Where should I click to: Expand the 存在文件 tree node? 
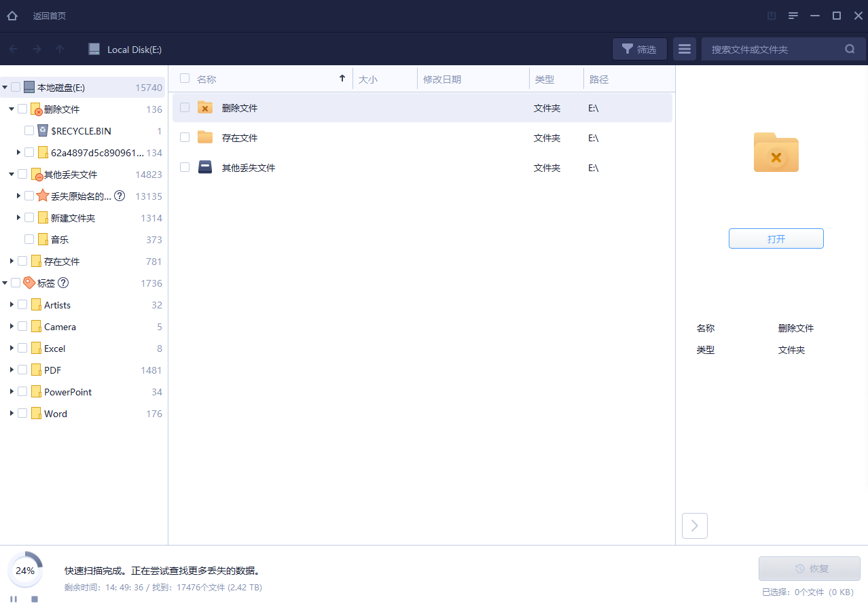[12, 261]
